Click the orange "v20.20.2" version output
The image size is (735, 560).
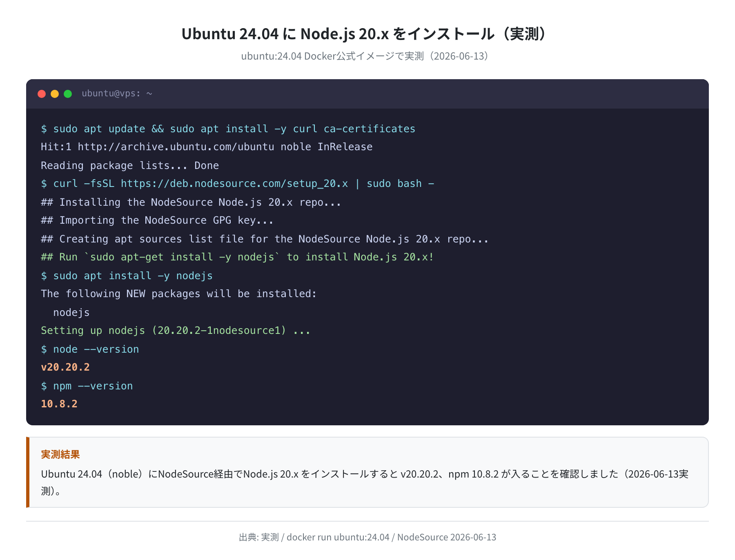click(x=65, y=367)
